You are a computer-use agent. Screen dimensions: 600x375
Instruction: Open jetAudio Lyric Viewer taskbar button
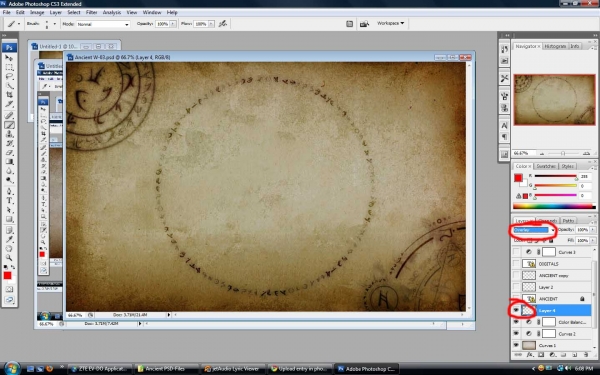coord(233,369)
